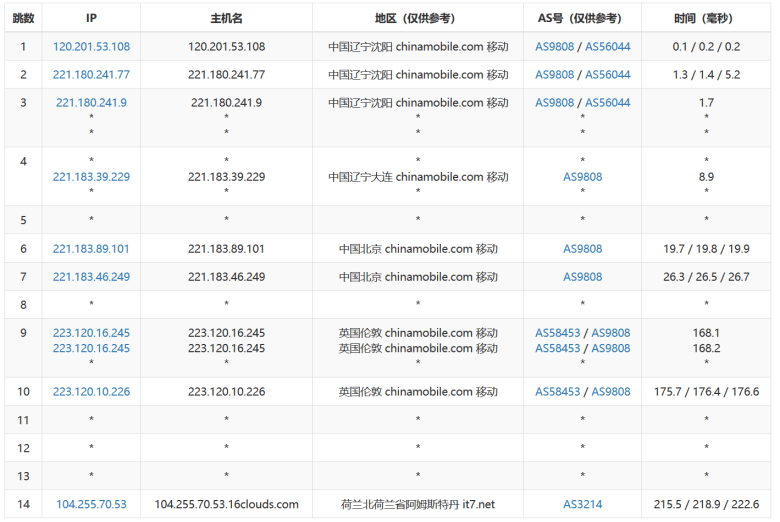Viewport: 780px width, 522px height.
Task: Click the AS58453 link in hop 10 row
Action: click(557, 391)
